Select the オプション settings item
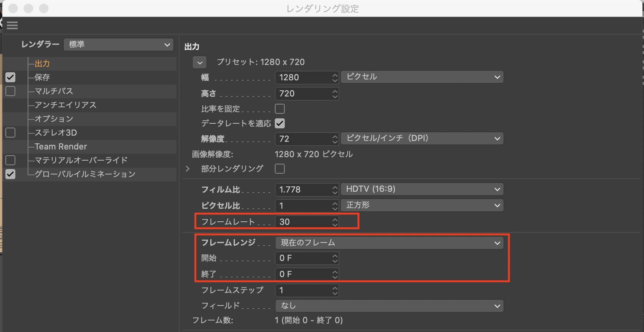Screen dimensions: 644x332 [x=54, y=119]
